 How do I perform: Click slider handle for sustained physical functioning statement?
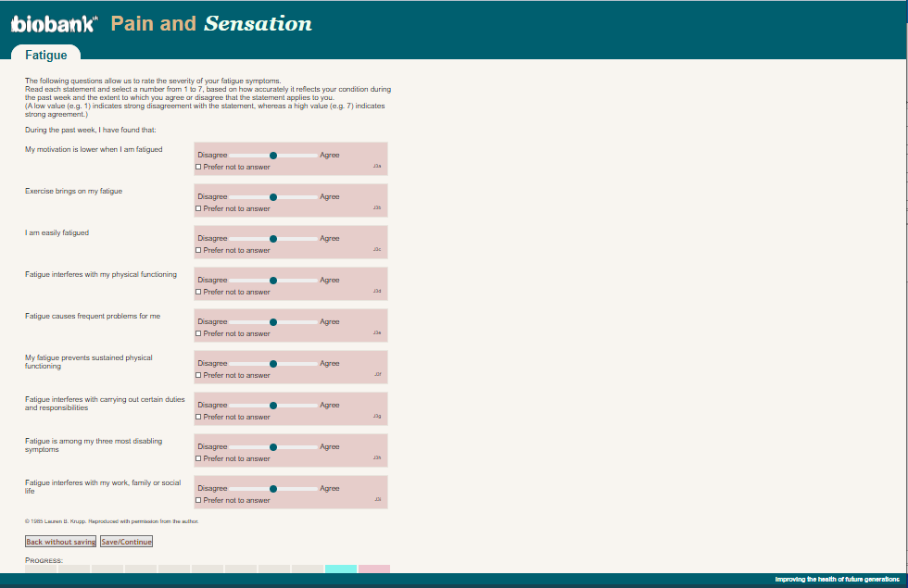point(273,364)
